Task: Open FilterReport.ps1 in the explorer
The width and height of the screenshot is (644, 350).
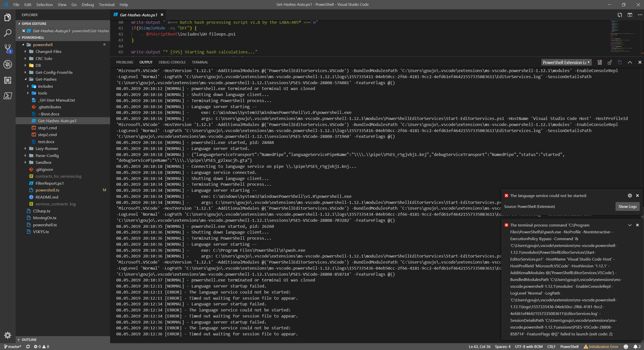Action: point(49,183)
